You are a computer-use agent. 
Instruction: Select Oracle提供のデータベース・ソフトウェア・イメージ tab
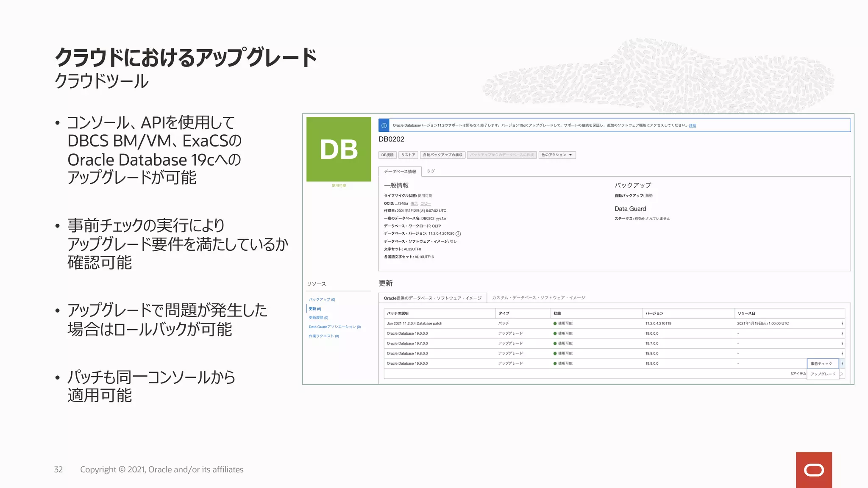(x=432, y=298)
